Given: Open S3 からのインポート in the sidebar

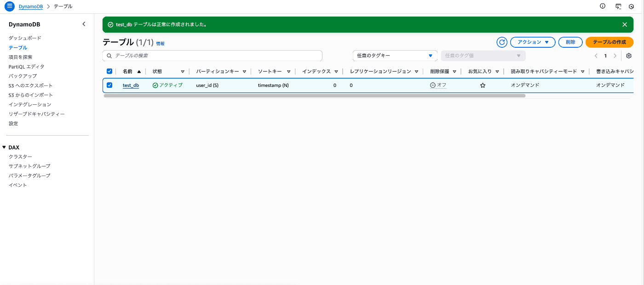Looking at the screenshot, I should [x=30, y=95].
